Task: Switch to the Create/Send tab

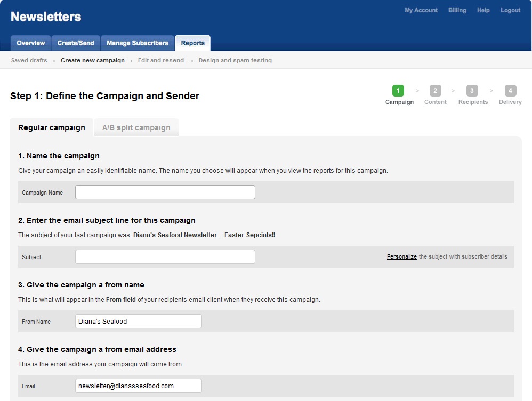Action: (x=76, y=43)
